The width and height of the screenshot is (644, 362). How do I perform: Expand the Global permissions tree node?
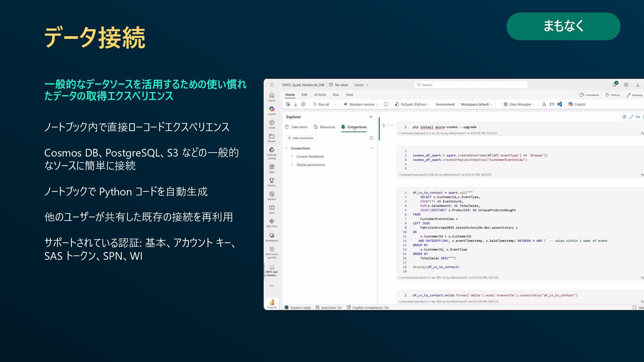click(x=292, y=165)
